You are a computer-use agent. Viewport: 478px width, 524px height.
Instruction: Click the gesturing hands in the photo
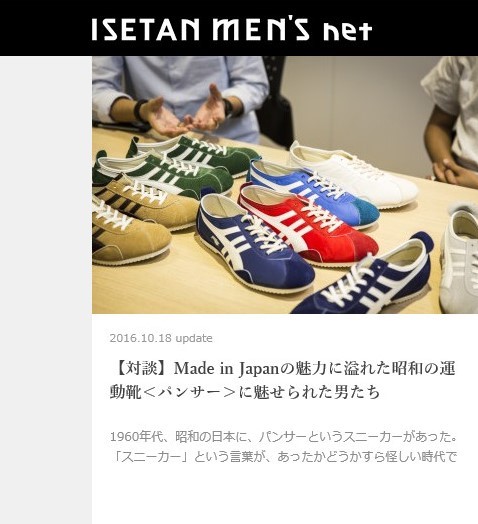tap(190, 112)
